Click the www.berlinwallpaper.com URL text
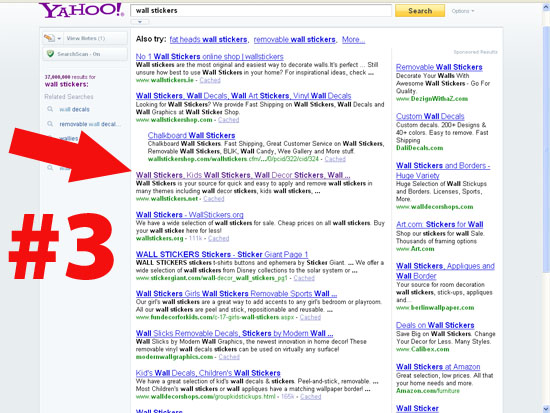This screenshot has width=550, height=413. point(435,308)
